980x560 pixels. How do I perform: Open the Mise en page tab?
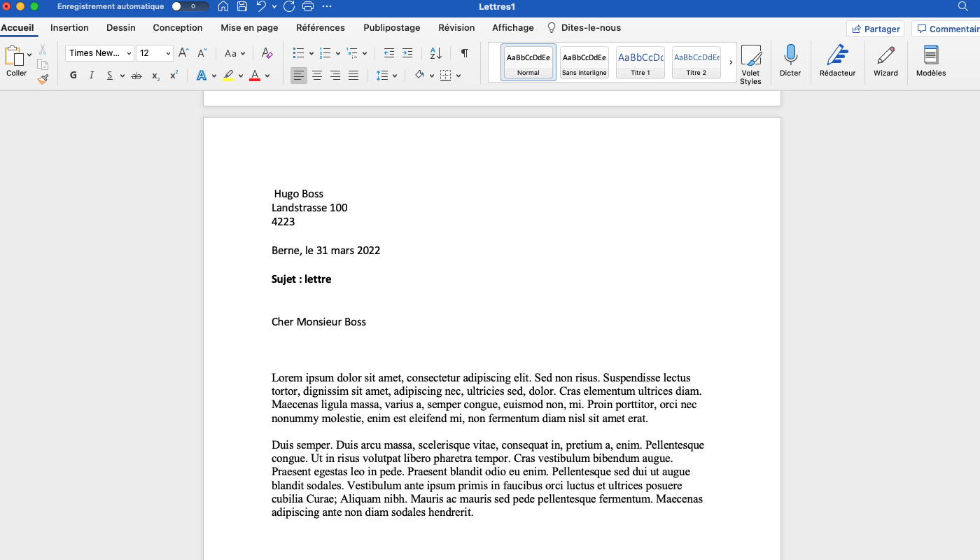click(x=249, y=28)
